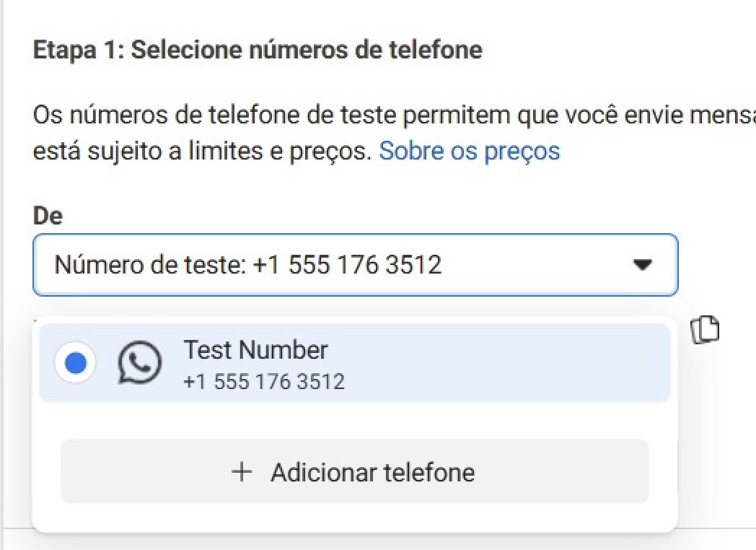
Task: Click the 'Número de teste: +1 555 176 3512' field text
Action: coord(247,265)
